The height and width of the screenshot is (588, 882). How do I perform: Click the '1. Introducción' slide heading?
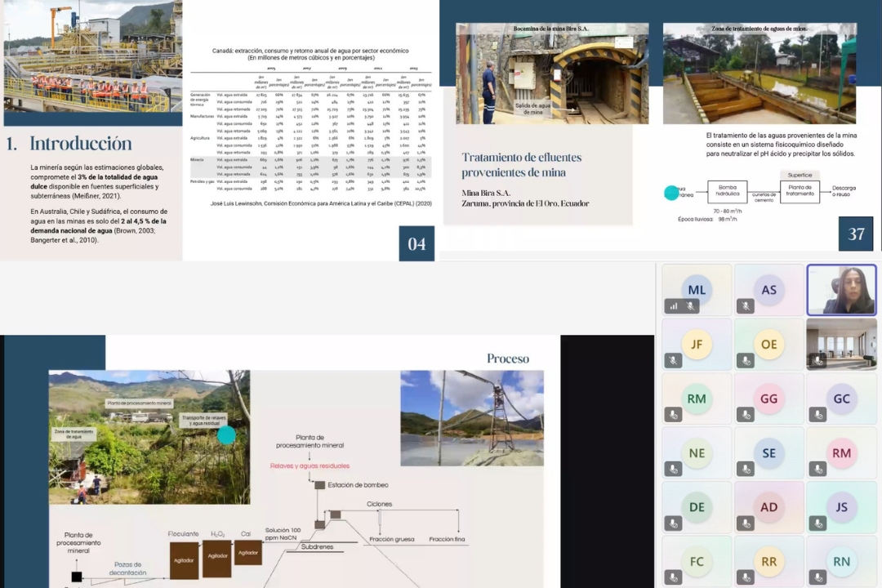tap(69, 144)
